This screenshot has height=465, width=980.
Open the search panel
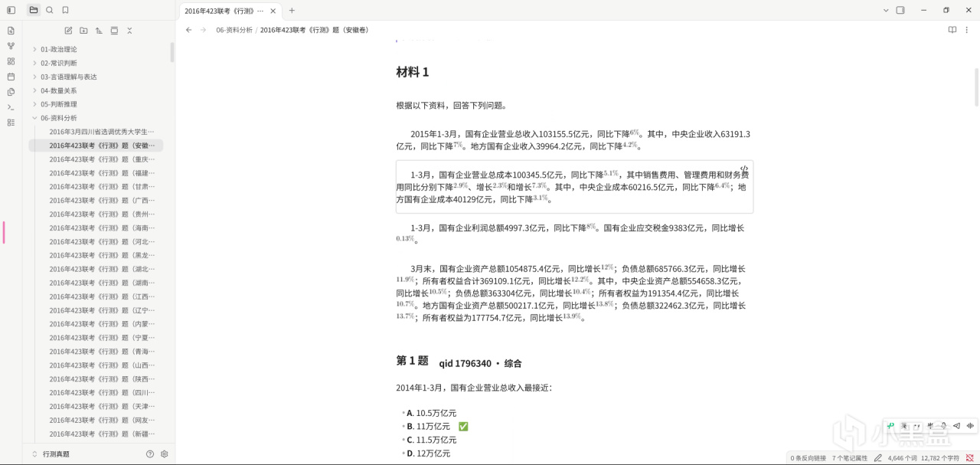[50, 10]
